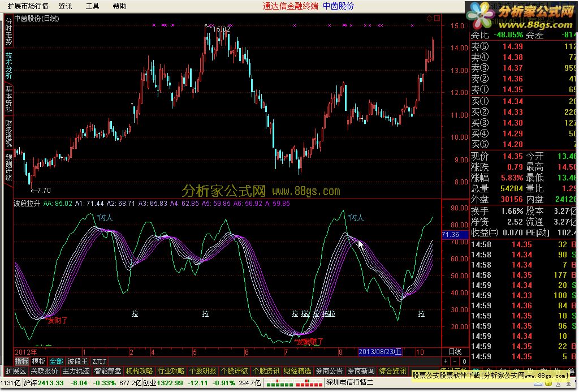Open the 券商公告 tab
This screenshot has height=392, width=579.
(330, 371)
